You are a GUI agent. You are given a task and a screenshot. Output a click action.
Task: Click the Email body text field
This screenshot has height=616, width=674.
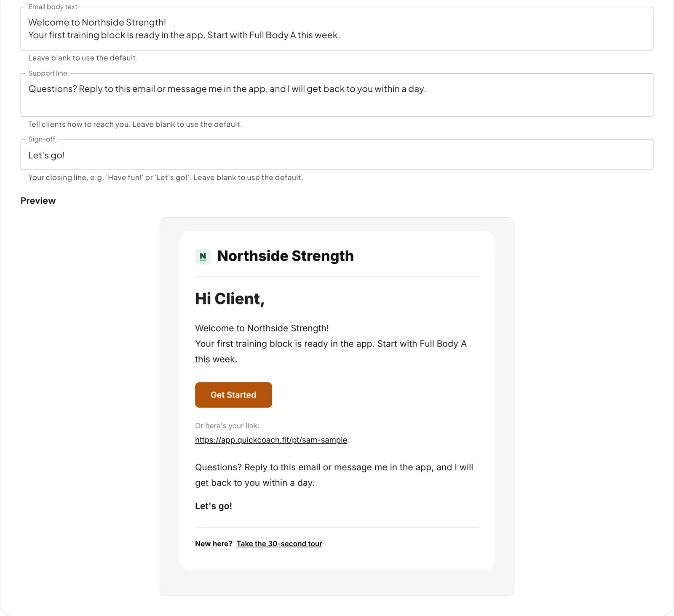pyautogui.click(x=337, y=29)
